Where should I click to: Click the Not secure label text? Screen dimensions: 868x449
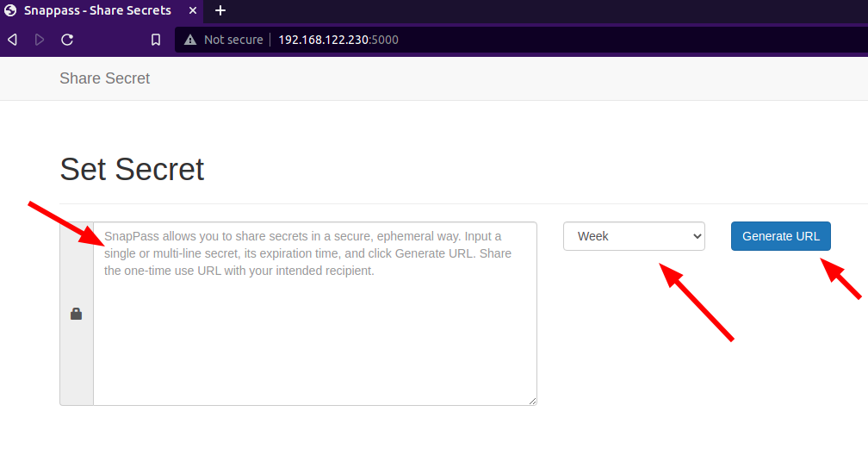(x=233, y=40)
